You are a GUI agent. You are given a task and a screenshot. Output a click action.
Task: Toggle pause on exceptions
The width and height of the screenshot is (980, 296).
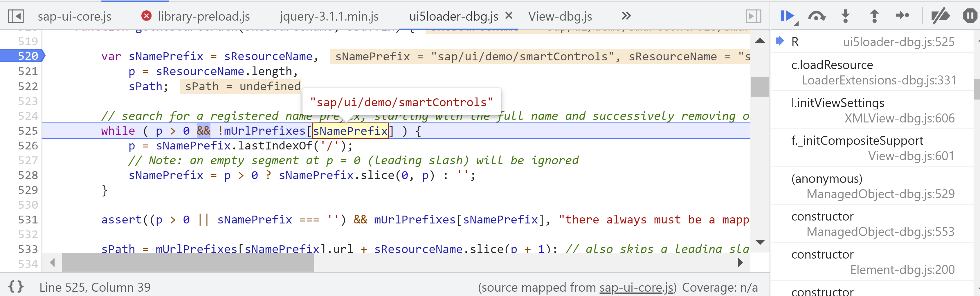tap(970, 16)
